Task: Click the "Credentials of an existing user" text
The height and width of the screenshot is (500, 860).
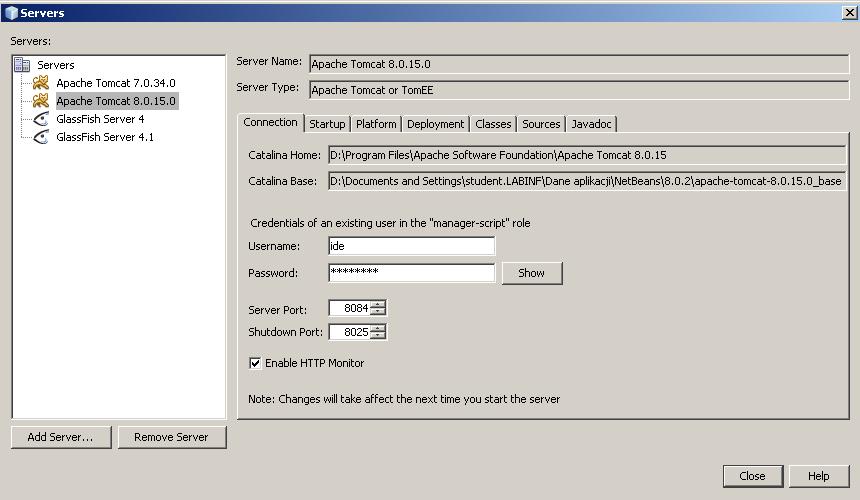Action: tap(390, 223)
